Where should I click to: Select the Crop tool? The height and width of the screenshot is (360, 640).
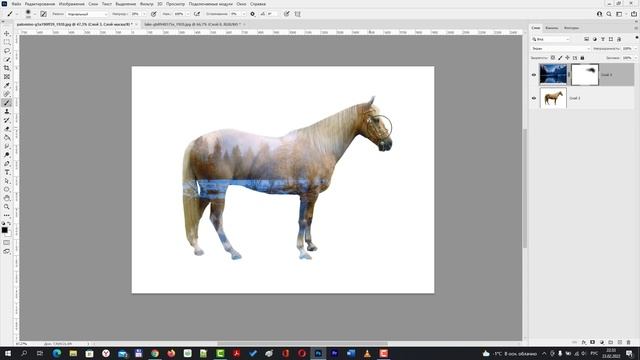7,68
